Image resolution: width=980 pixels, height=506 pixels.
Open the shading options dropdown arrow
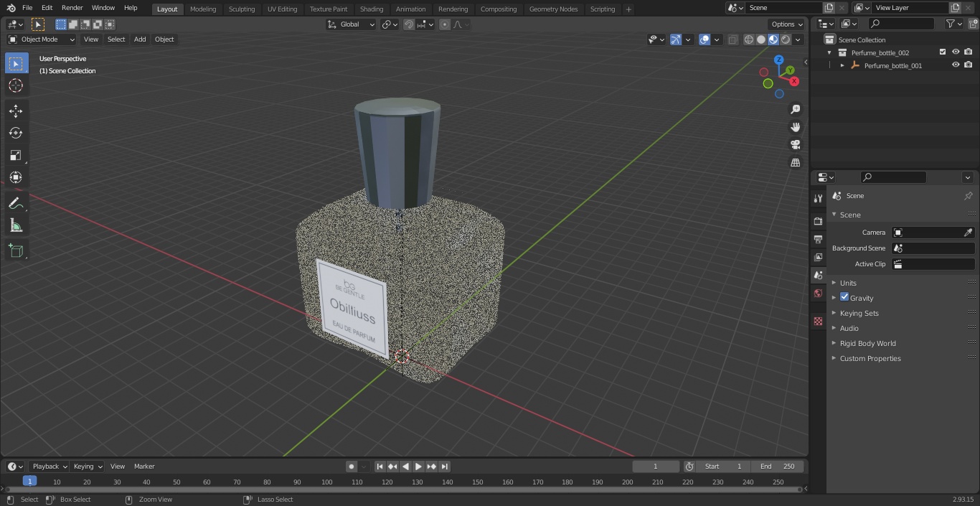coord(798,39)
